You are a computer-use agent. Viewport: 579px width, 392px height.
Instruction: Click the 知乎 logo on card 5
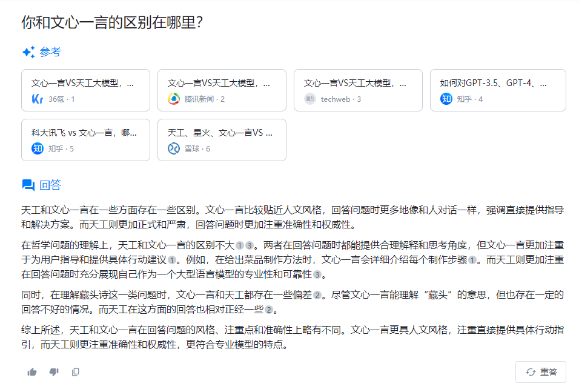(x=38, y=148)
